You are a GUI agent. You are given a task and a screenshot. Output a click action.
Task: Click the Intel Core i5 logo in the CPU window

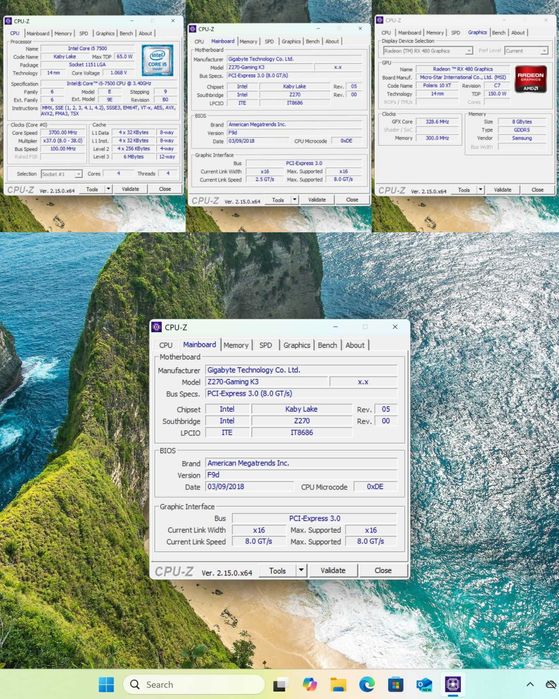click(157, 60)
